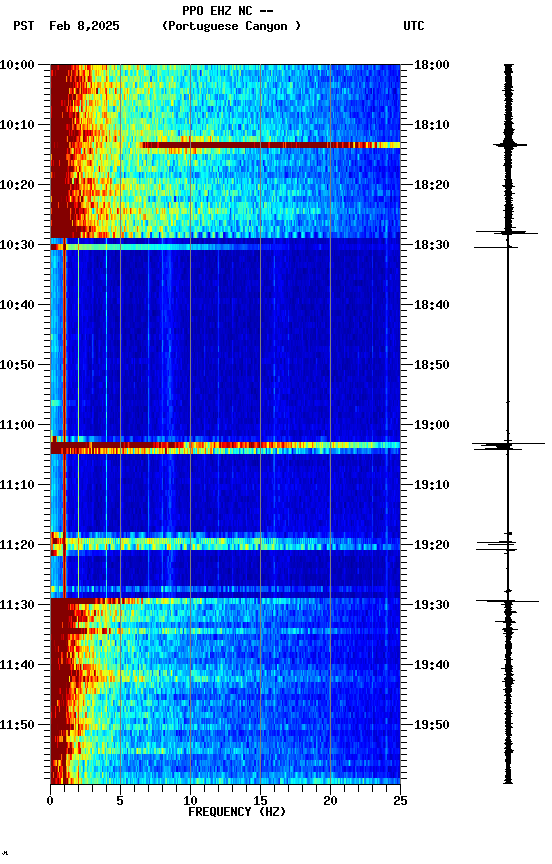Select the '19:40' UTC time label
The image size is (552, 864).
coord(432,666)
